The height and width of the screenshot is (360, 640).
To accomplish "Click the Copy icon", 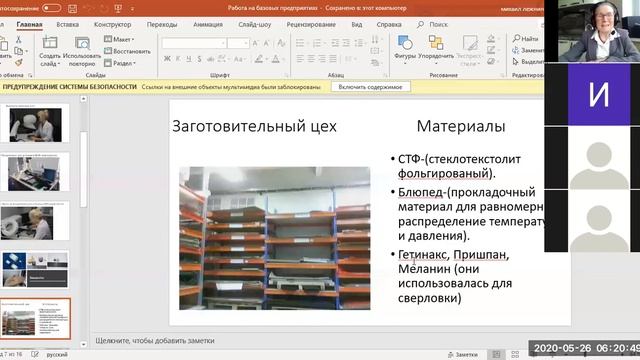I will tap(18, 51).
